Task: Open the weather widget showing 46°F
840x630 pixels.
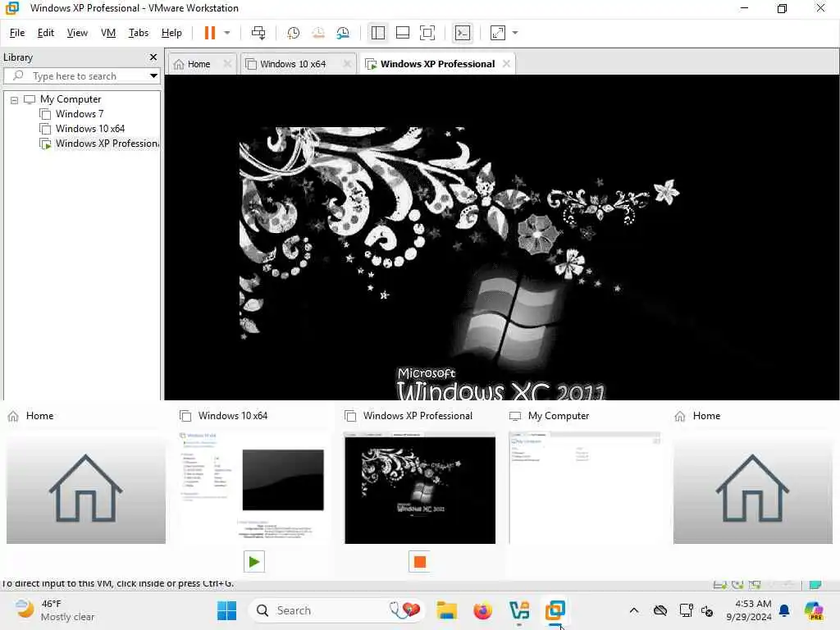Action: pyautogui.click(x=55, y=610)
